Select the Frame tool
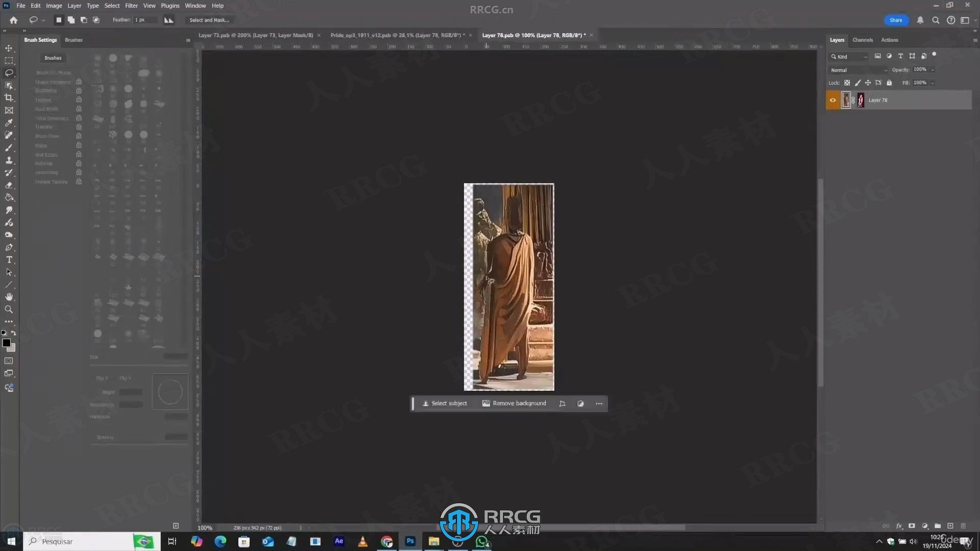This screenshot has width=980, height=551. [9, 110]
